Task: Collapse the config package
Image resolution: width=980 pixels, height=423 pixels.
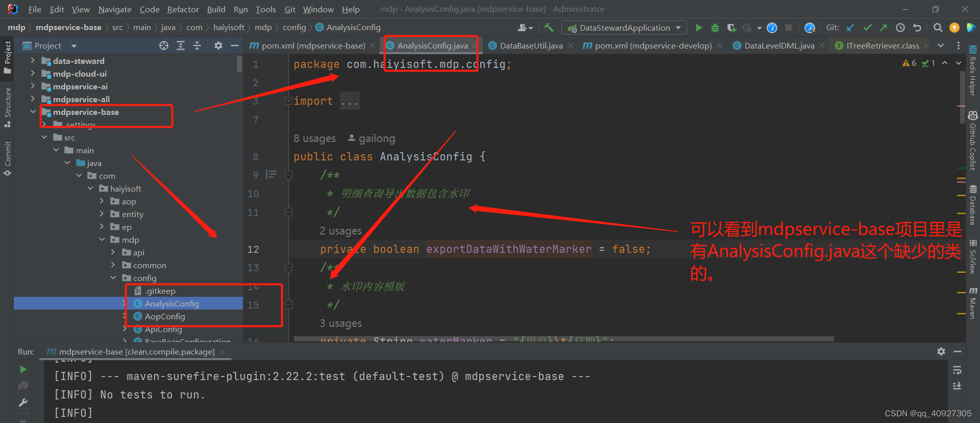Action: (113, 278)
